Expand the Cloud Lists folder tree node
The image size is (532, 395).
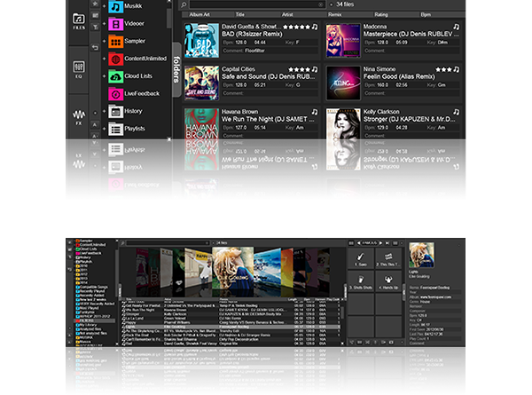tap(104, 76)
